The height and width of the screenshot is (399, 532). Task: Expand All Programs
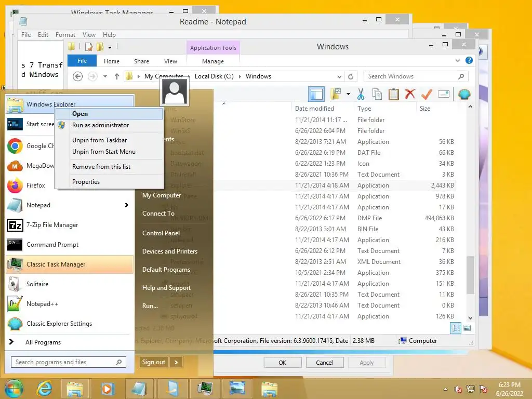coord(70,342)
